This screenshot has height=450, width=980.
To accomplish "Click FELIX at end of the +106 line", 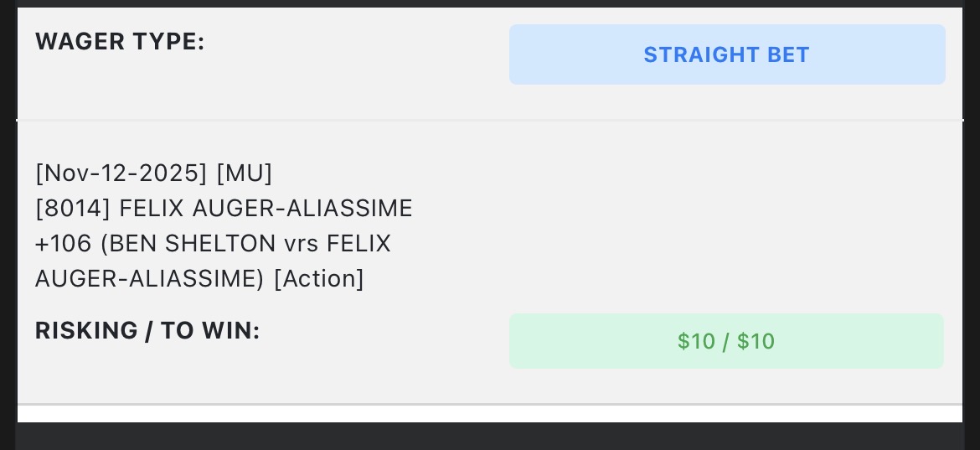I will click(x=358, y=243).
